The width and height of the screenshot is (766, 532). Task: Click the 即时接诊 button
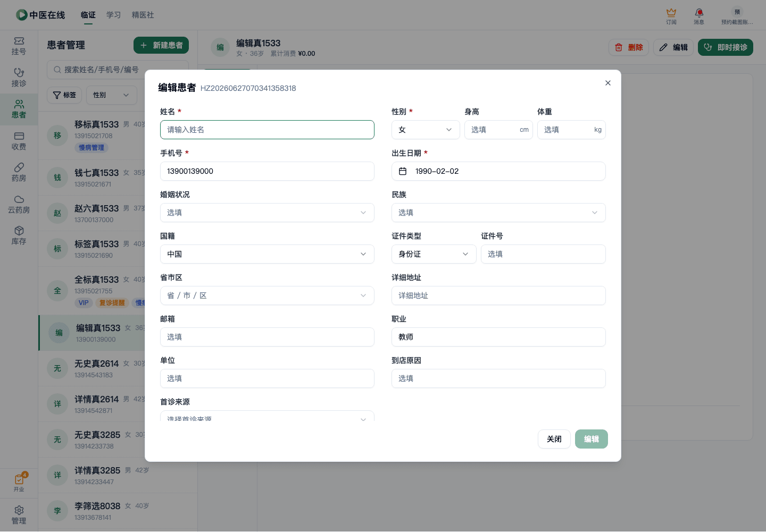click(x=726, y=47)
